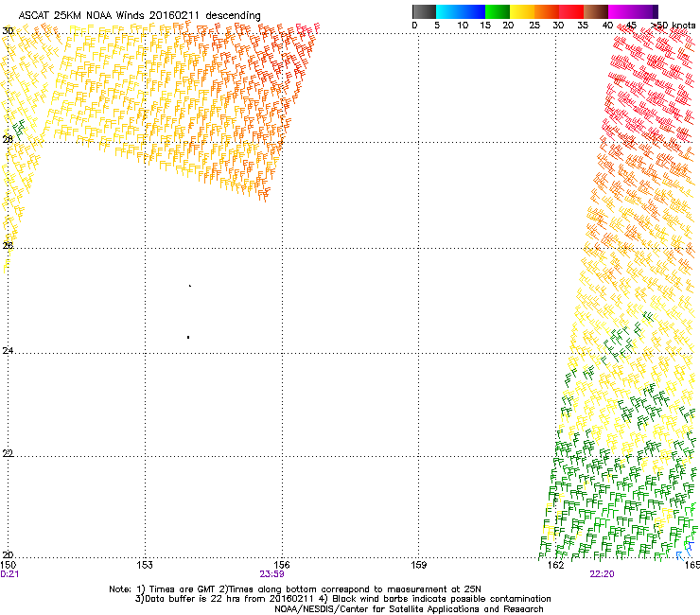Click the blue wind barbs near 165W 20N
Screen dimensions: 700x615
point(685,551)
